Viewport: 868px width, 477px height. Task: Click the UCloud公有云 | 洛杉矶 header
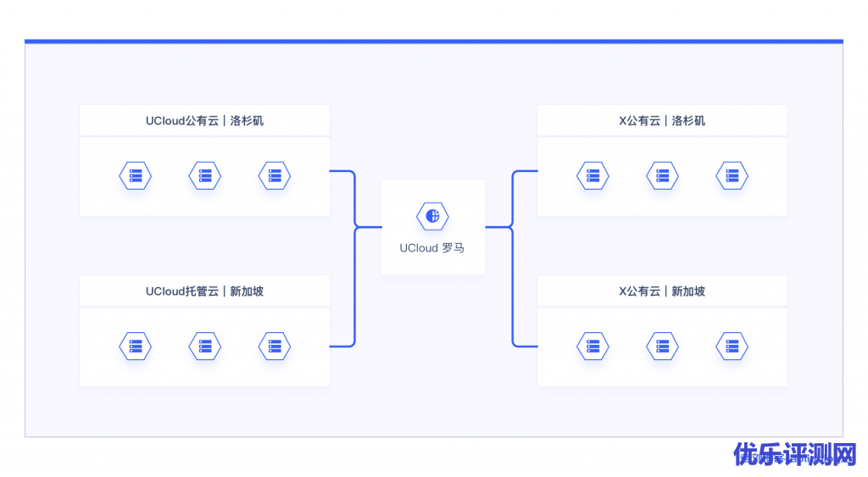[x=204, y=120]
